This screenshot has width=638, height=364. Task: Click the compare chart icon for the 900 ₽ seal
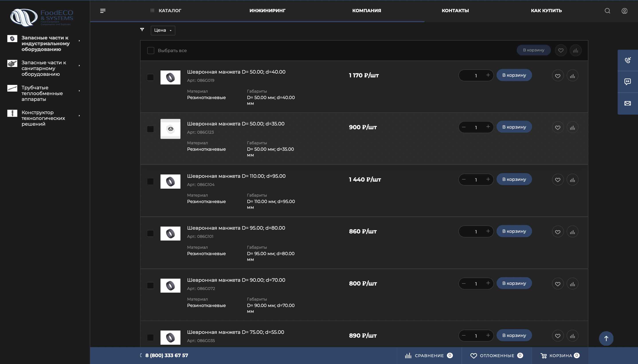572,128
